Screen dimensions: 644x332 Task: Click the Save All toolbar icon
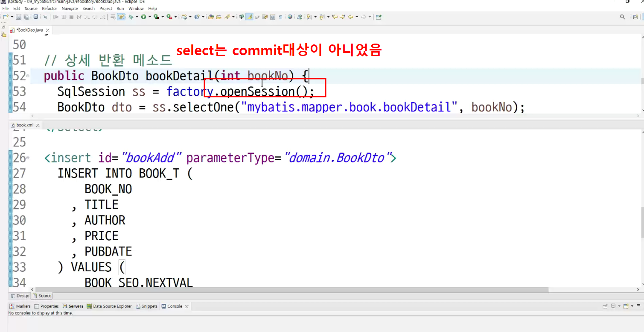pyautogui.click(x=26, y=17)
